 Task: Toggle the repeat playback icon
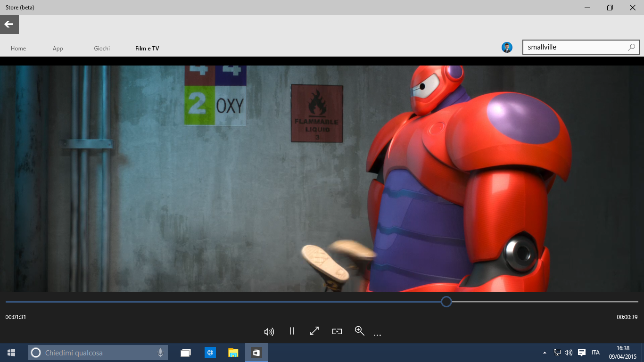click(337, 331)
